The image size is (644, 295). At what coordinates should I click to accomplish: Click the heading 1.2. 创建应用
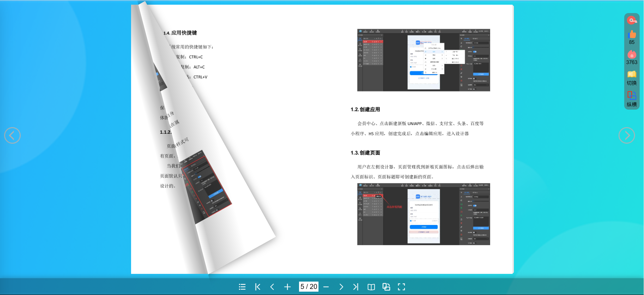click(365, 110)
